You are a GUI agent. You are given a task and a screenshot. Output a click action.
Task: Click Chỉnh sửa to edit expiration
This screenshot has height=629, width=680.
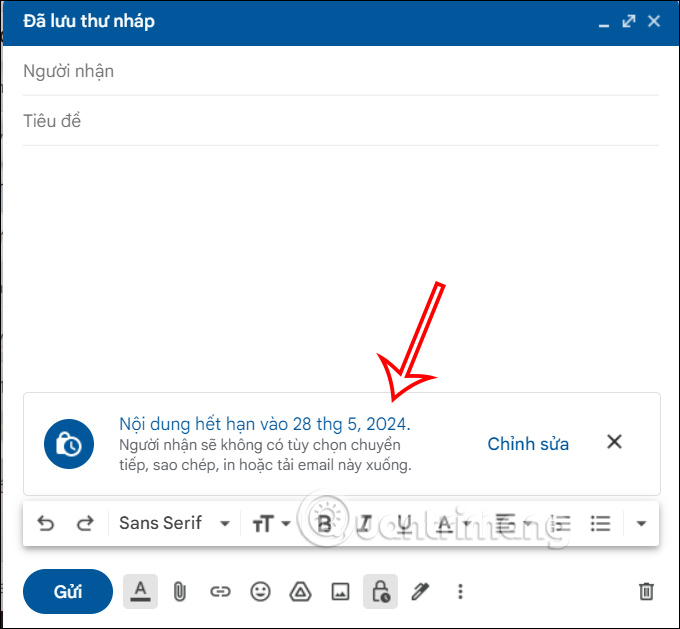[528, 444]
